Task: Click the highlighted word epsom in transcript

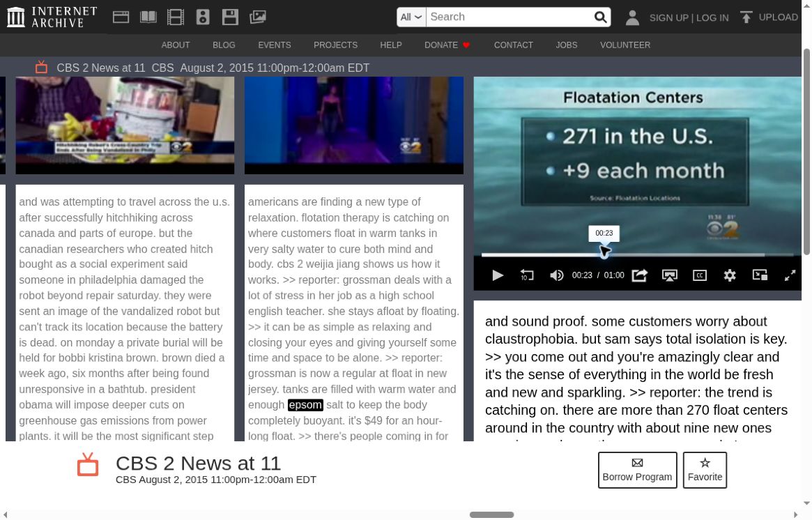Action: pos(305,405)
